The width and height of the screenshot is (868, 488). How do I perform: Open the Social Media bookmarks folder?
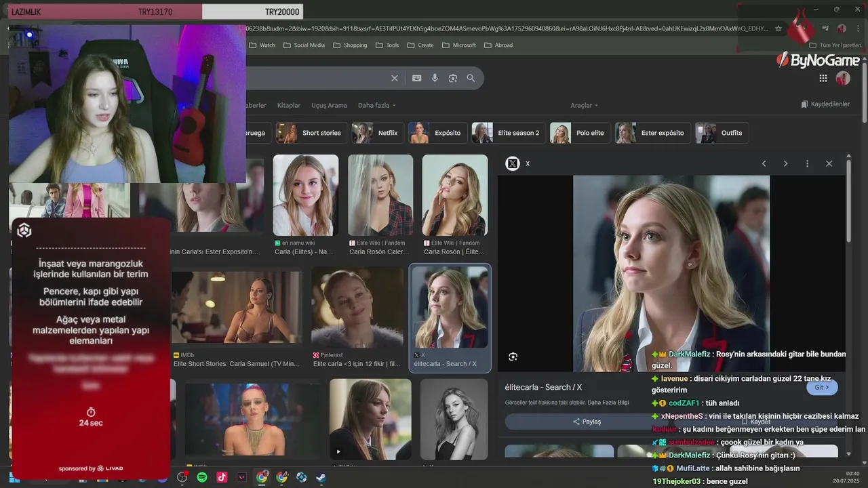[304, 45]
